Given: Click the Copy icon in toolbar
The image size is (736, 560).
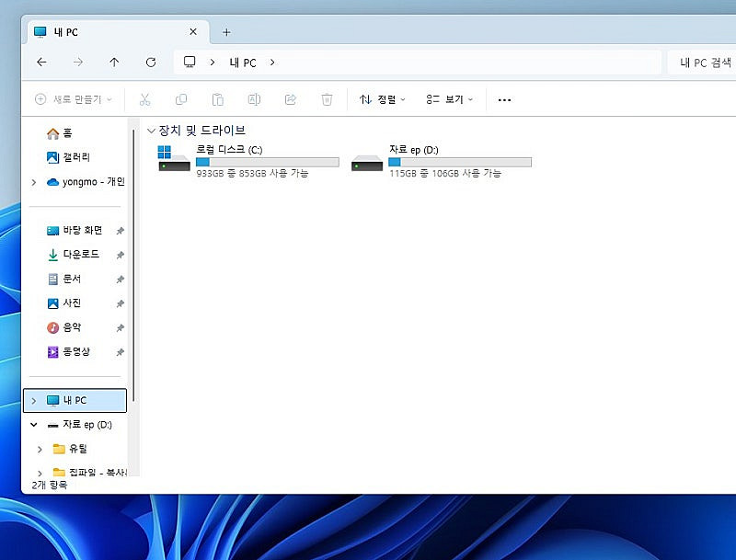Looking at the screenshot, I should 180,99.
